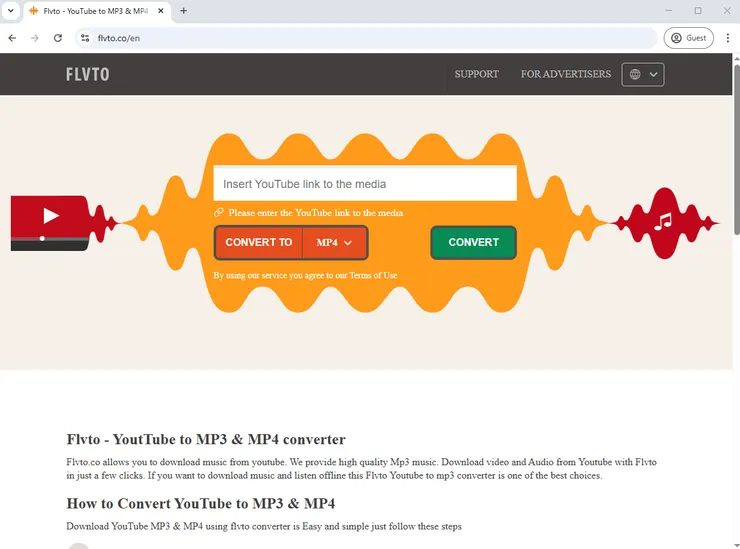This screenshot has width=740, height=549.
Task: Select the Flvto YouTube to MP3 tab
Action: [95, 11]
